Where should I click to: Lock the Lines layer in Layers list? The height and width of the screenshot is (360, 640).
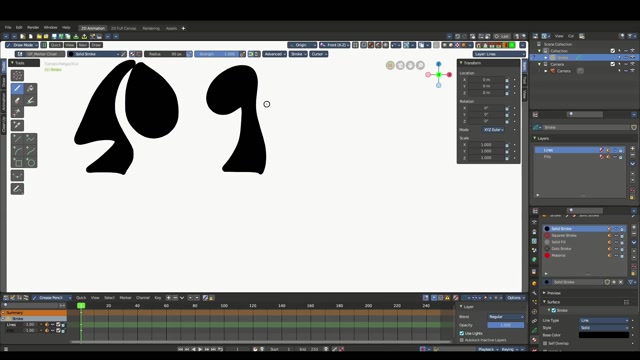pyautogui.click(x=621, y=150)
